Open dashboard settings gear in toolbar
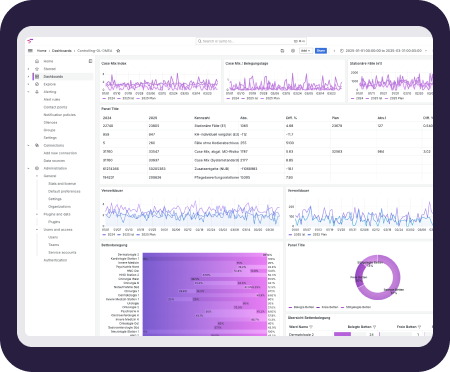The image size is (450, 372). point(293,51)
